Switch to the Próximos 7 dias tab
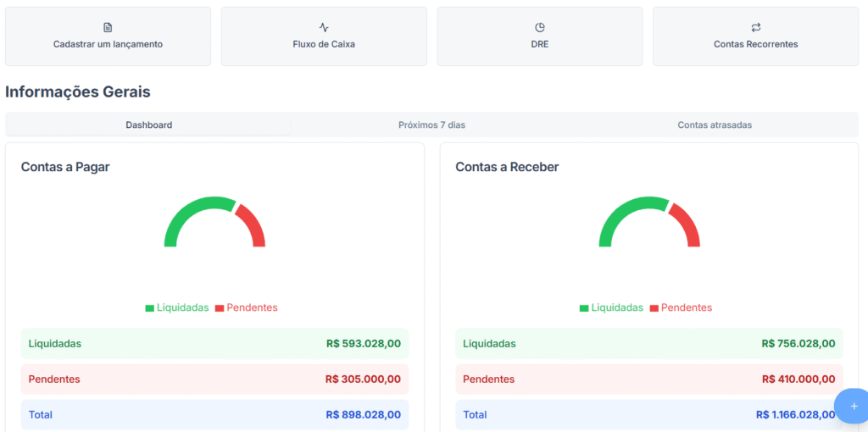868x432 pixels. tap(431, 125)
